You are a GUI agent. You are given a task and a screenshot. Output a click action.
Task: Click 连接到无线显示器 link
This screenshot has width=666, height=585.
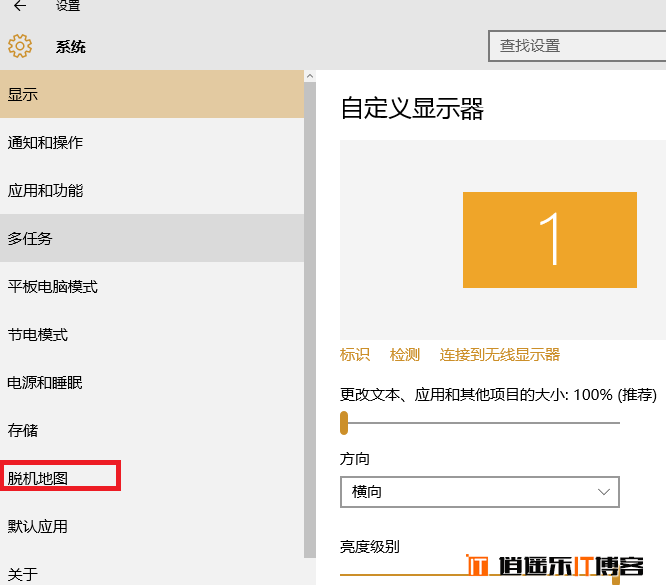point(500,354)
